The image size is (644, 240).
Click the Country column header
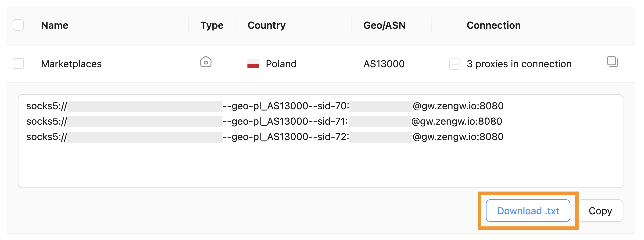(x=266, y=25)
